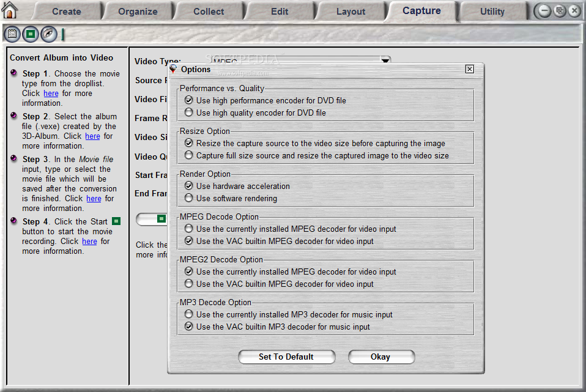Open the 'here' link in Step 4
This screenshot has width=586, height=392.
click(89, 242)
